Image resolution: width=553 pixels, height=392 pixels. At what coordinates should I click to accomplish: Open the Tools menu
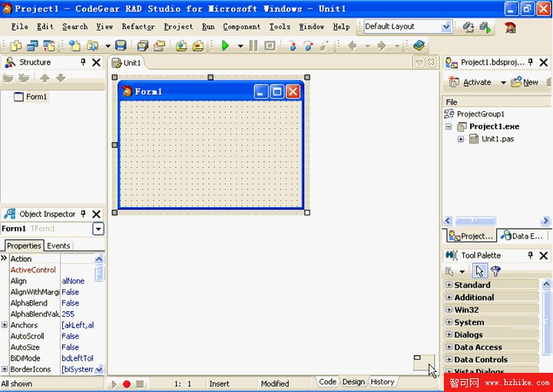[280, 27]
